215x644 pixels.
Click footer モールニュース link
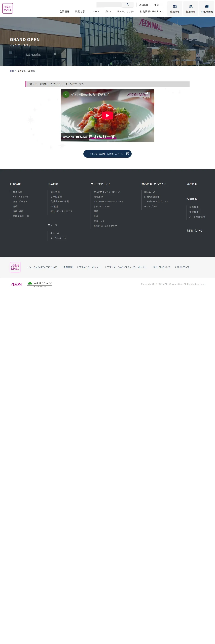tap(58, 238)
